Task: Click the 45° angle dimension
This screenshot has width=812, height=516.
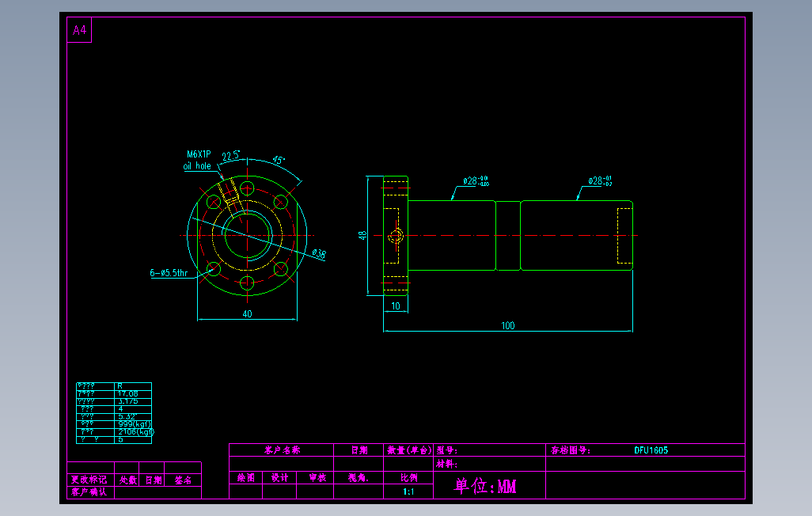Action: [x=279, y=160]
